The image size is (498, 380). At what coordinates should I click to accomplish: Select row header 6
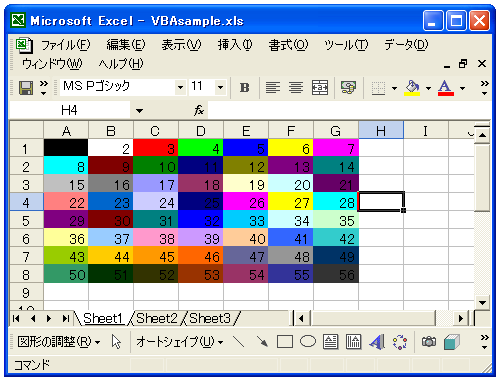[x=26, y=239]
